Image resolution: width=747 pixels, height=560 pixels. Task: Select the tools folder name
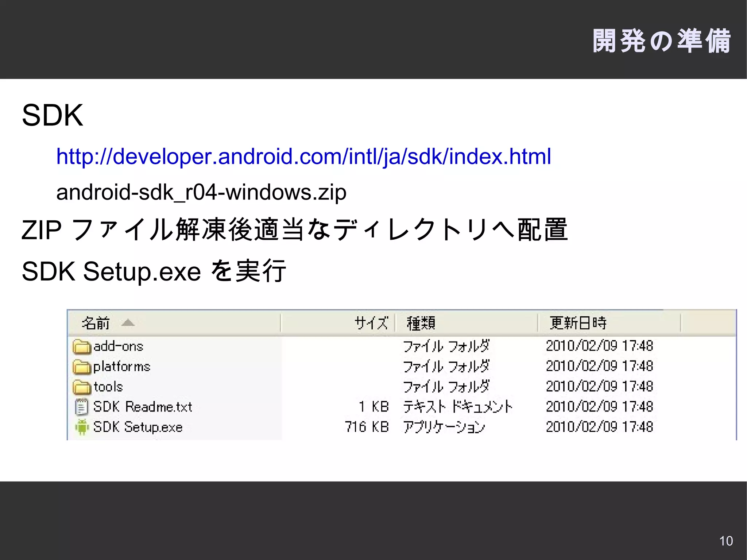click(x=108, y=387)
